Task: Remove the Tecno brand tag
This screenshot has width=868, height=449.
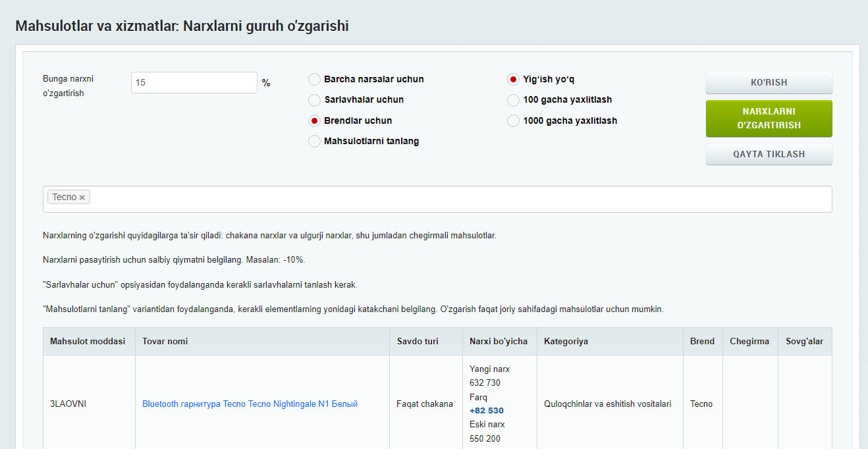Action: point(82,198)
